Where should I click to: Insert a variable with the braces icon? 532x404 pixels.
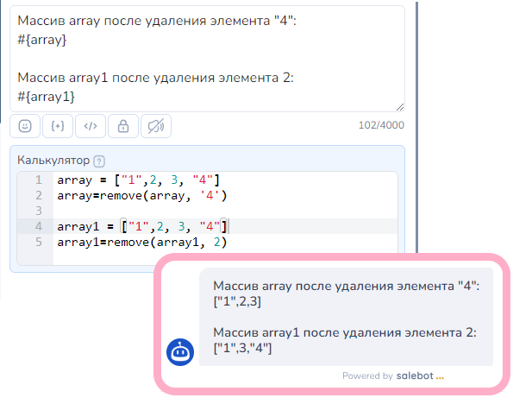(58, 126)
